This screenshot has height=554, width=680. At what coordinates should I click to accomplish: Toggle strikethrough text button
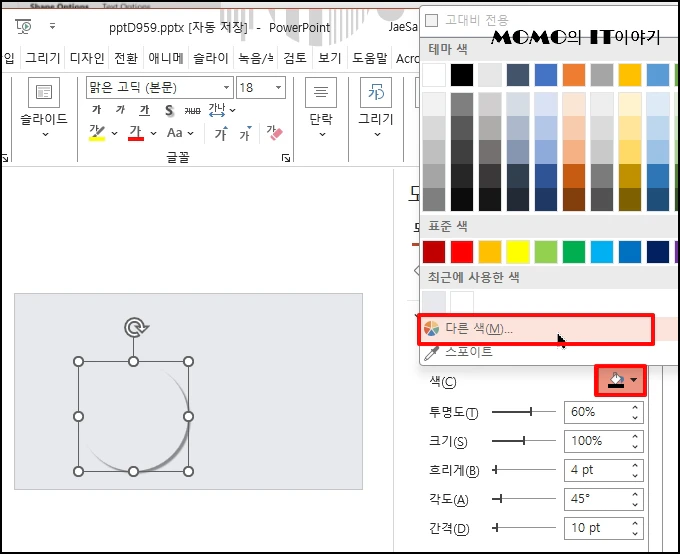(193, 111)
